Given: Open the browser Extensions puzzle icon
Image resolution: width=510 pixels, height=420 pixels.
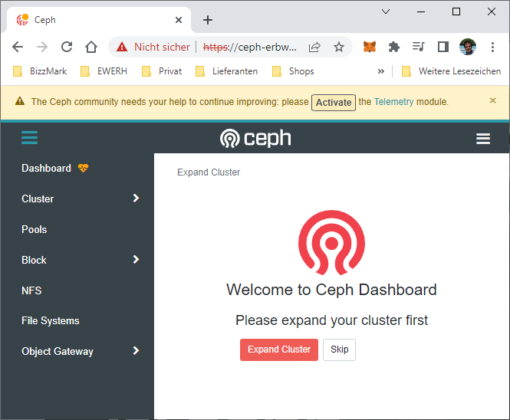Looking at the screenshot, I should pos(394,47).
